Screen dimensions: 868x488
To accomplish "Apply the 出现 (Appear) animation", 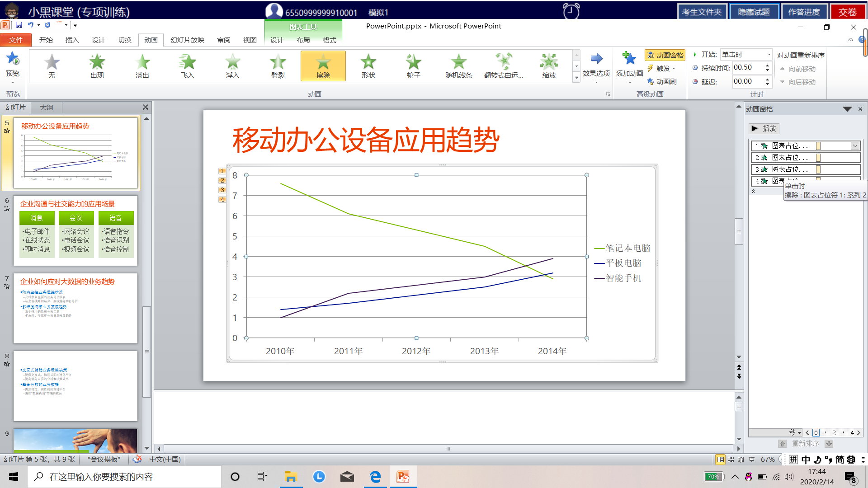I will point(97,66).
